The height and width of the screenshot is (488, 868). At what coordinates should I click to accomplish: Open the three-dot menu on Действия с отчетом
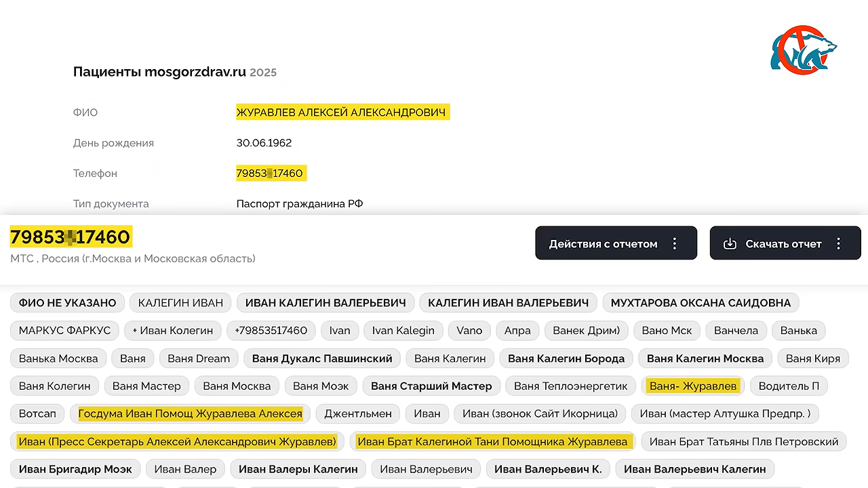tap(675, 243)
